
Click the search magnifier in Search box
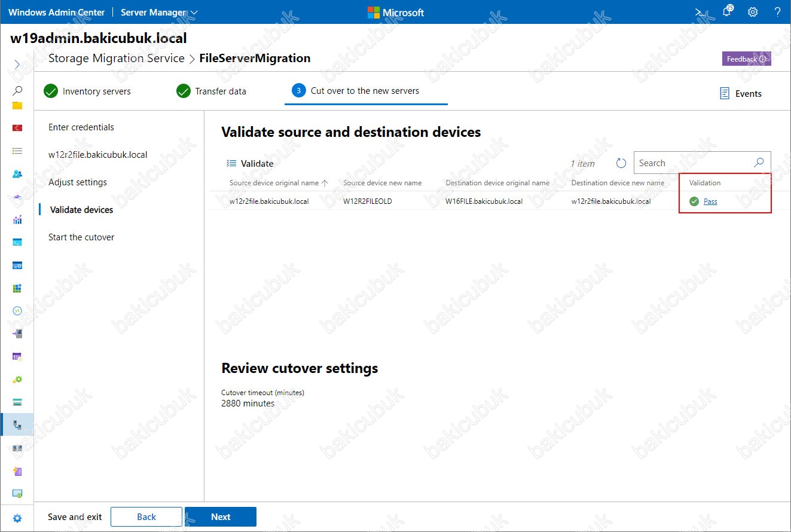[x=758, y=163]
